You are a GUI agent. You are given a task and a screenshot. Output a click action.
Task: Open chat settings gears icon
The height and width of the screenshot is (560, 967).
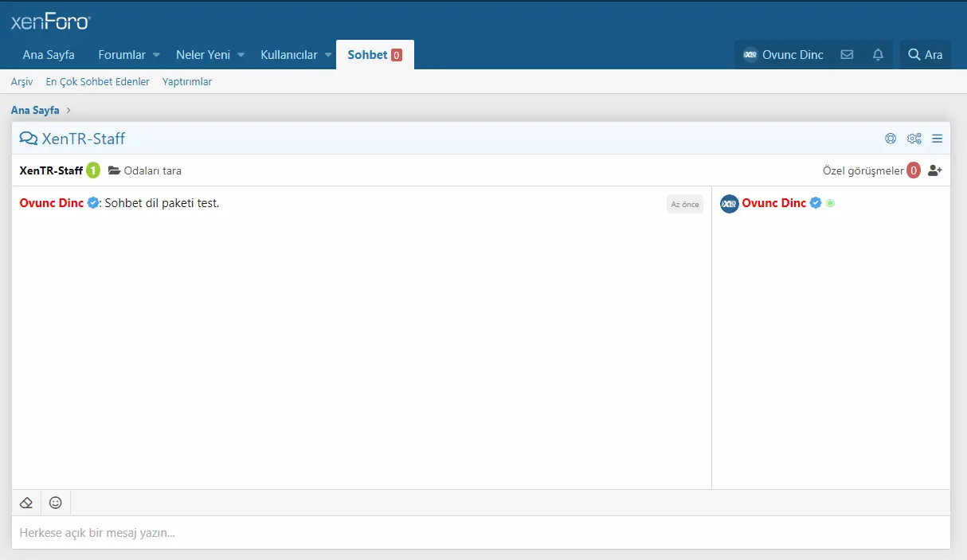coord(914,139)
